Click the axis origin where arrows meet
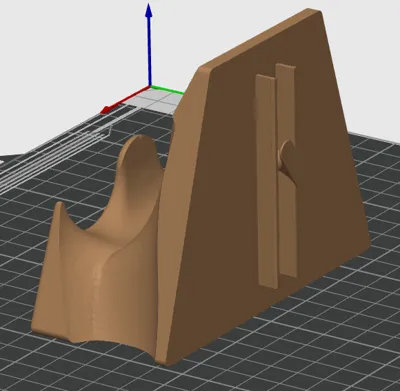Screen dimensions: 400x391 150,87
